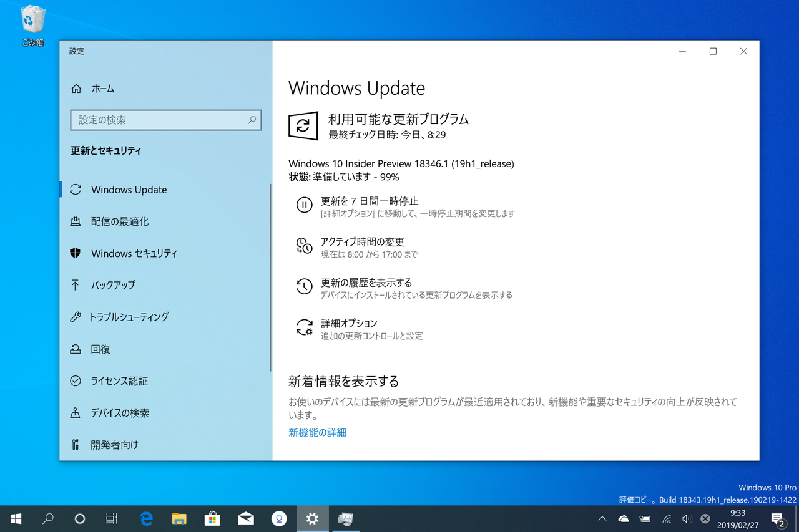Select the Windows セキュリティ shield icon

75,253
